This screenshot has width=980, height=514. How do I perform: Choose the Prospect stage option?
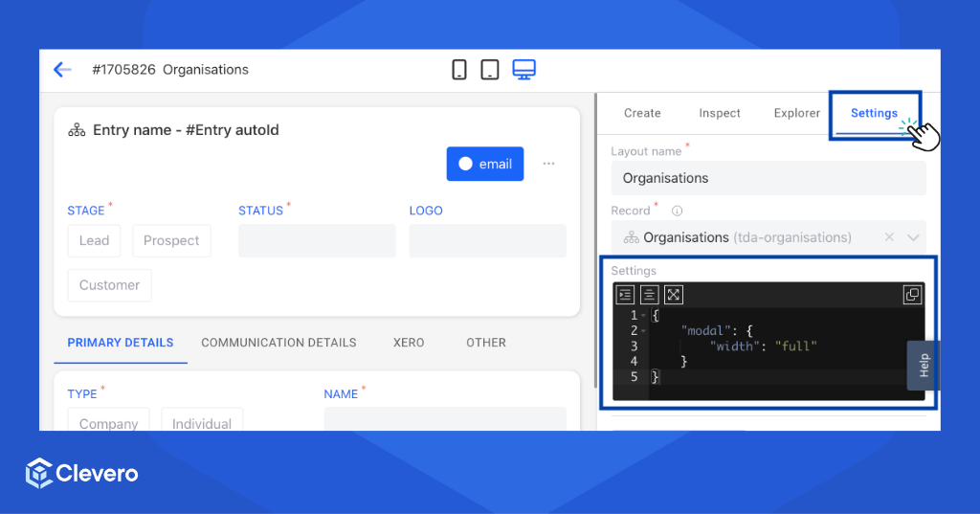171,241
